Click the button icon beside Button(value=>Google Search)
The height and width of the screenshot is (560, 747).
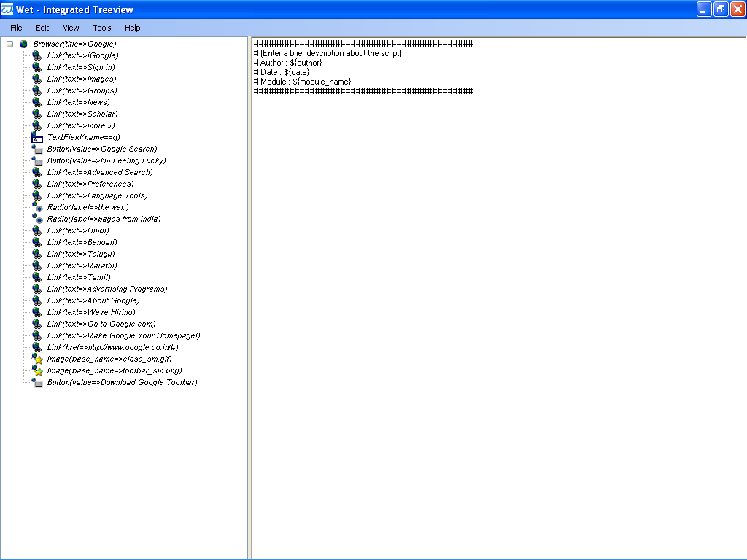point(36,149)
